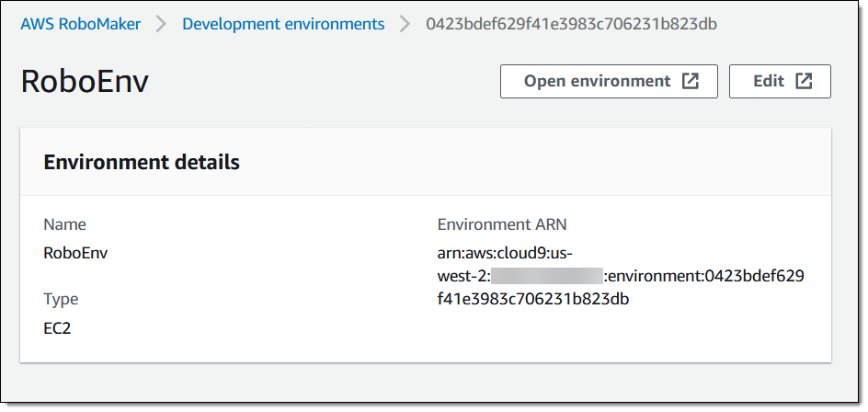Click external-link icon on Edit button

click(804, 81)
